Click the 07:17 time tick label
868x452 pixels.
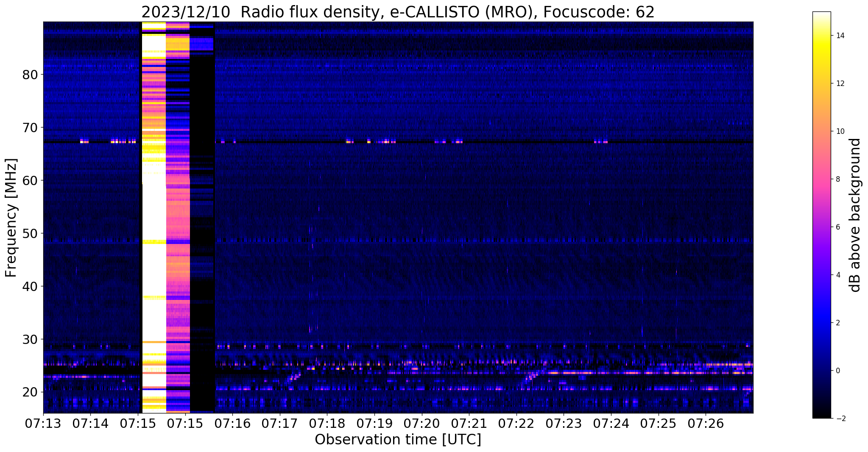pos(280,424)
